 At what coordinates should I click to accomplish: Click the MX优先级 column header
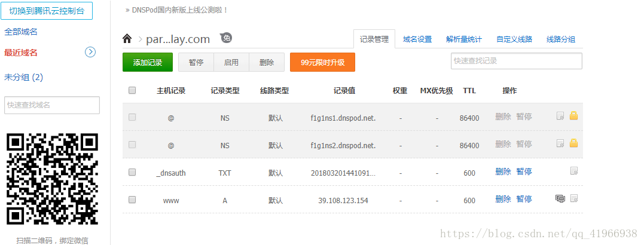coord(437,91)
